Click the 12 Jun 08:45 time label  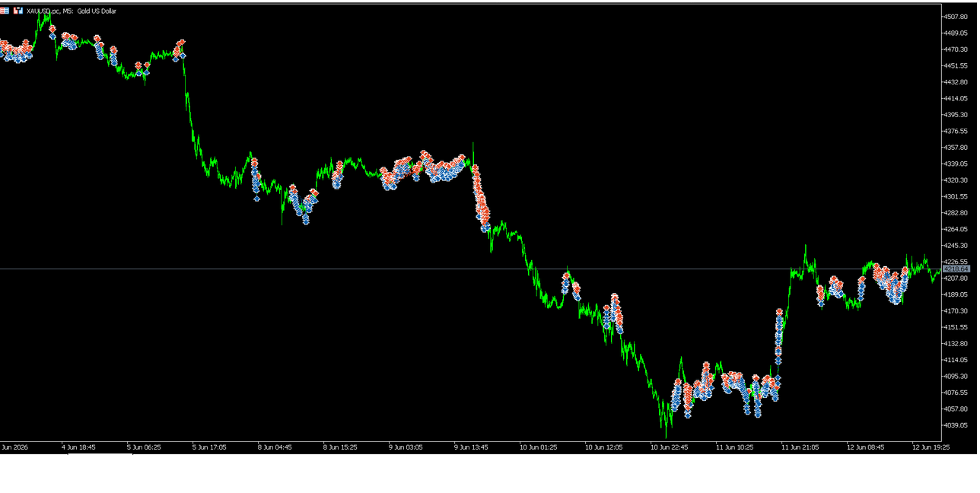coord(866,447)
